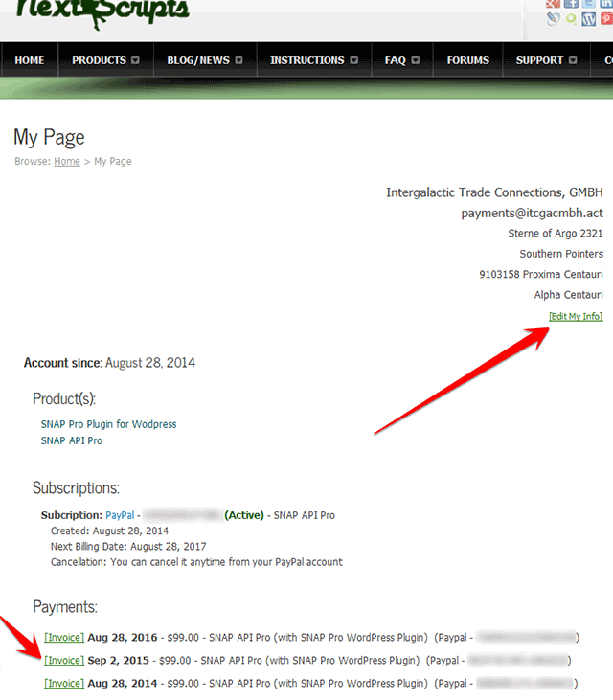Click the Sterne of Argo 2321 address line
The height and width of the screenshot is (700, 613).
tap(556, 234)
